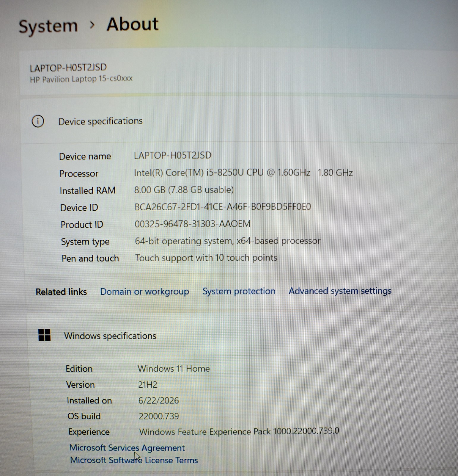Click the top LAPTOP-H05T2JSD header name

tap(68, 68)
